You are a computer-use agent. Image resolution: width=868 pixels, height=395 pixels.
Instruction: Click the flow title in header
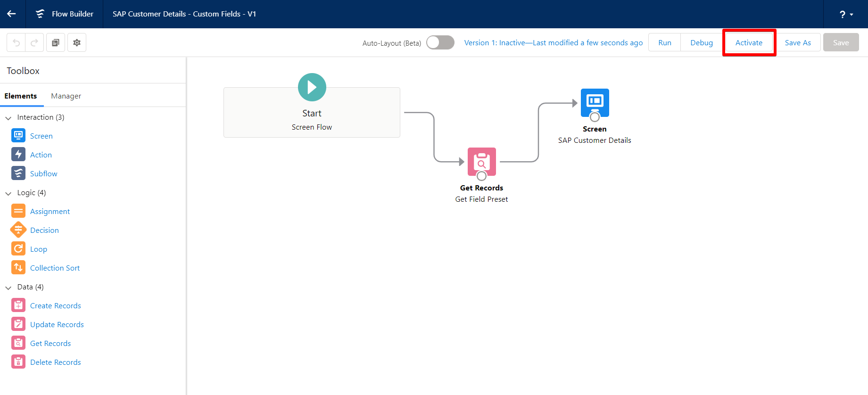pos(184,14)
